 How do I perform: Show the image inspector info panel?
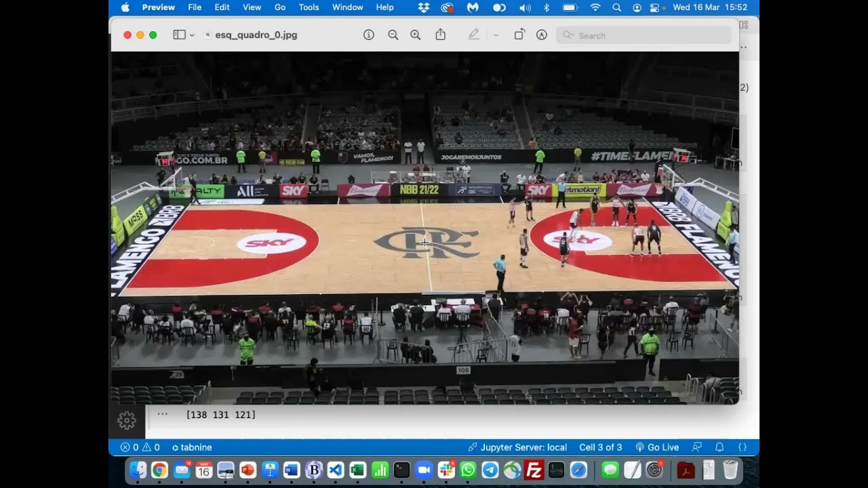click(369, 35)
